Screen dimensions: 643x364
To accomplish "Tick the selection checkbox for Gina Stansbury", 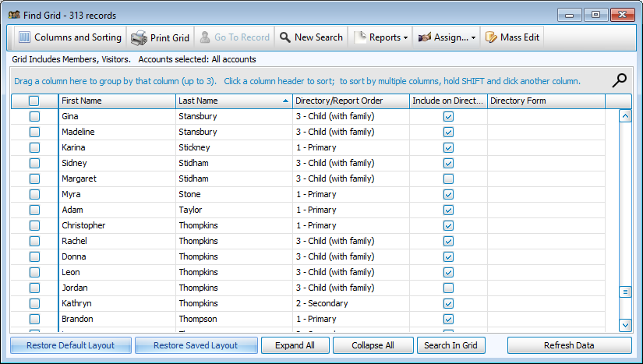I will pyautogui.click(x=34, y=117).
